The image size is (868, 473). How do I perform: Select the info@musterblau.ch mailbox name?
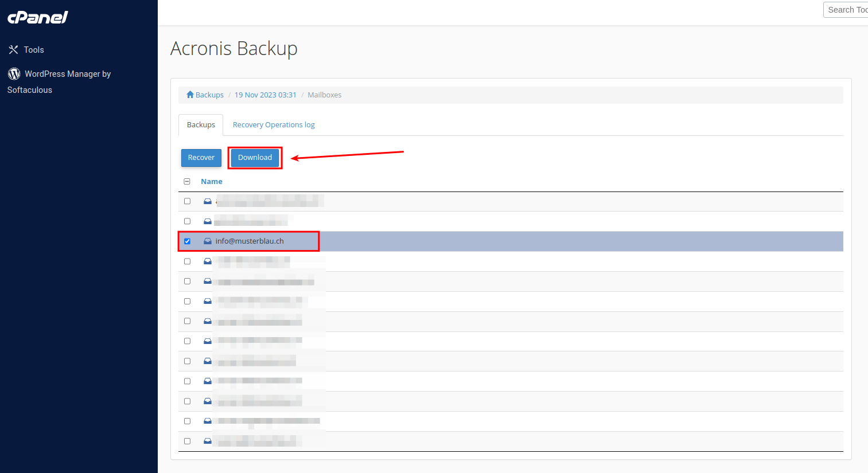point(250,241)
